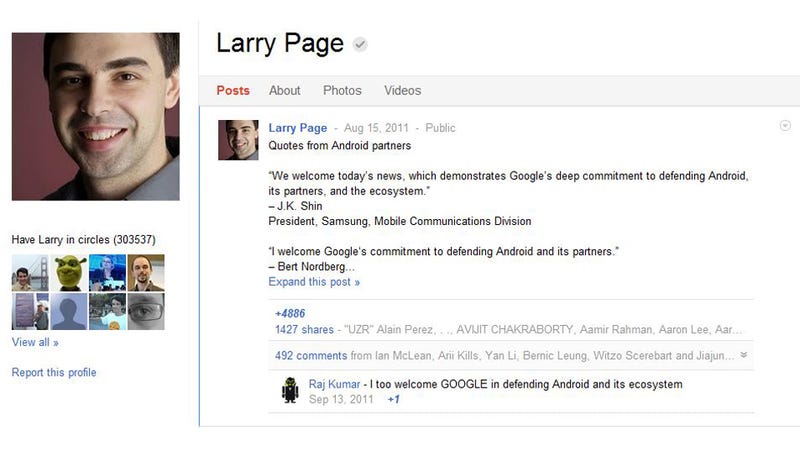
Task: Open the 492 comments link
Action: 311,356
